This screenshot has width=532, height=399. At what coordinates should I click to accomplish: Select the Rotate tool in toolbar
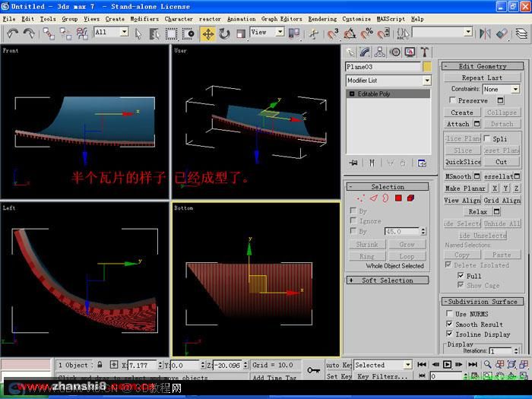pos(224,33)
